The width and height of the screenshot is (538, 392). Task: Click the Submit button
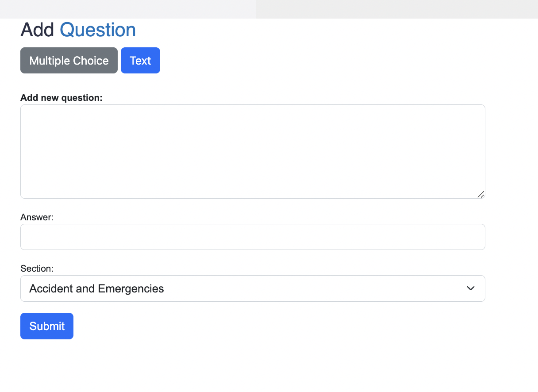[x=47, y=326]
